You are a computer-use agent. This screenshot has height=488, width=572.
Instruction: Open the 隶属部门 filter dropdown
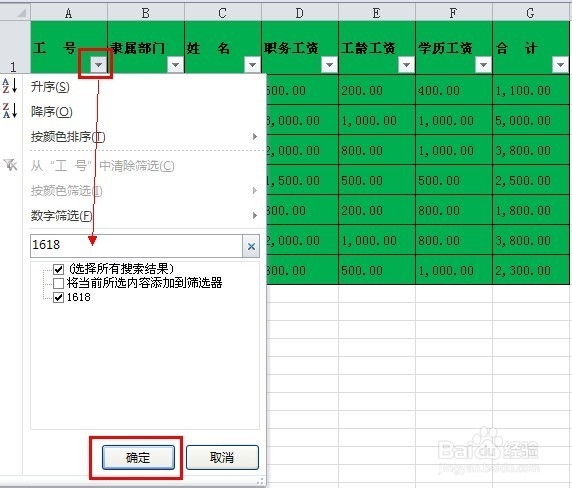(175, 65)
